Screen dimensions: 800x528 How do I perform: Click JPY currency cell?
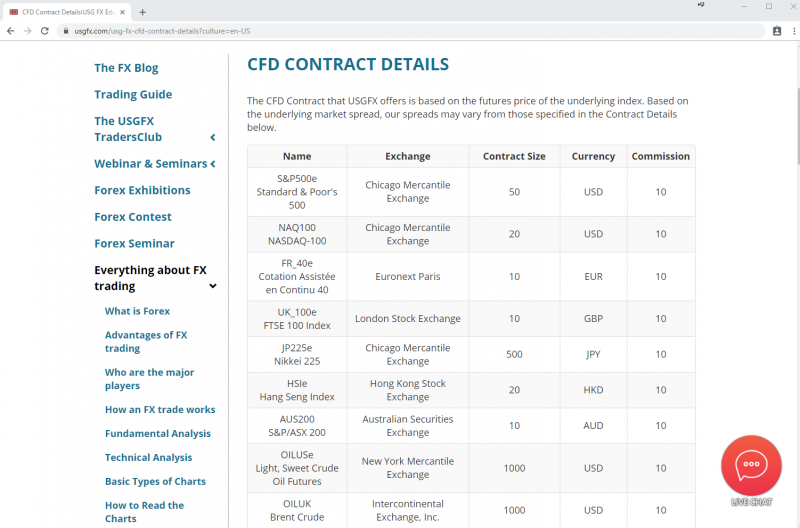coord(593,355)
